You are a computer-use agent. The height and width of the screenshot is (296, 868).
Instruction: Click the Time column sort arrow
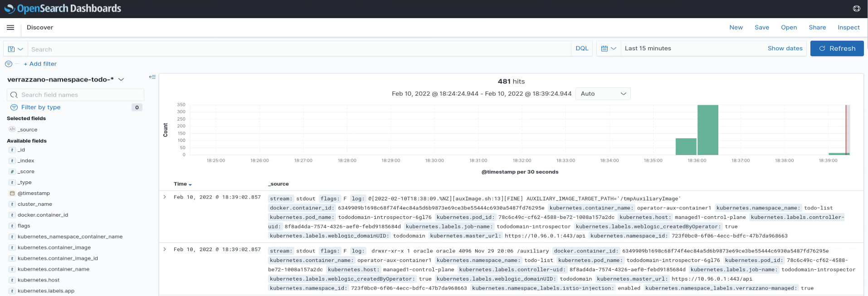190,184
